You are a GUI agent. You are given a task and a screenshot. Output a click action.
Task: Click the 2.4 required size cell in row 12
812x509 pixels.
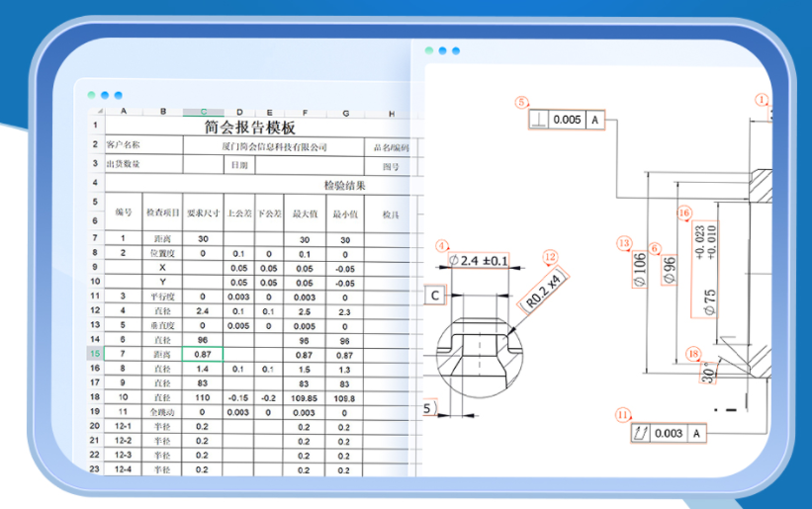pyautogui.click(x=203, y=311)
